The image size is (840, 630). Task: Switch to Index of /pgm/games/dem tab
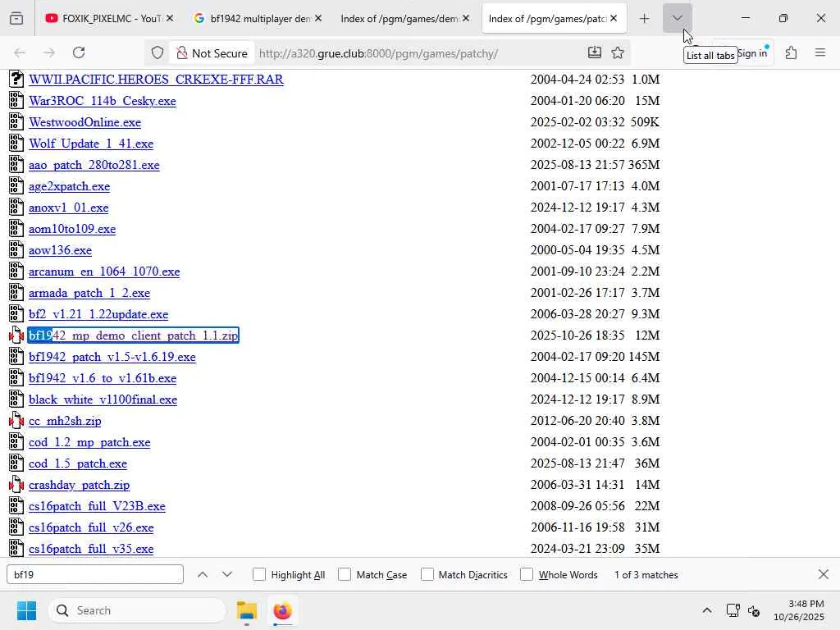[399, 19]
